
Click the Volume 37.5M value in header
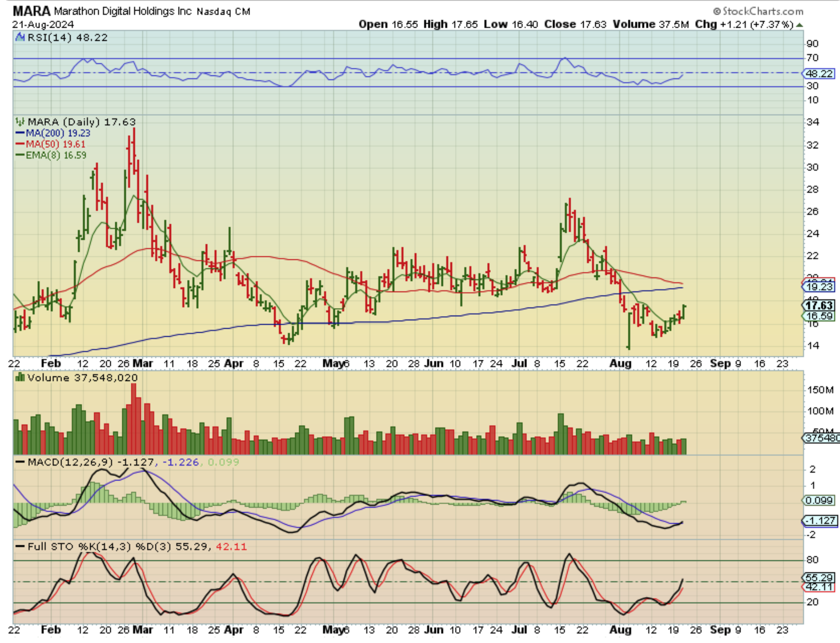[x=651, y=25]
